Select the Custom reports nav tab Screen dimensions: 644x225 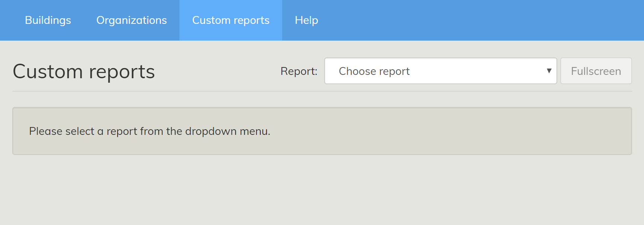pos(231,20)
